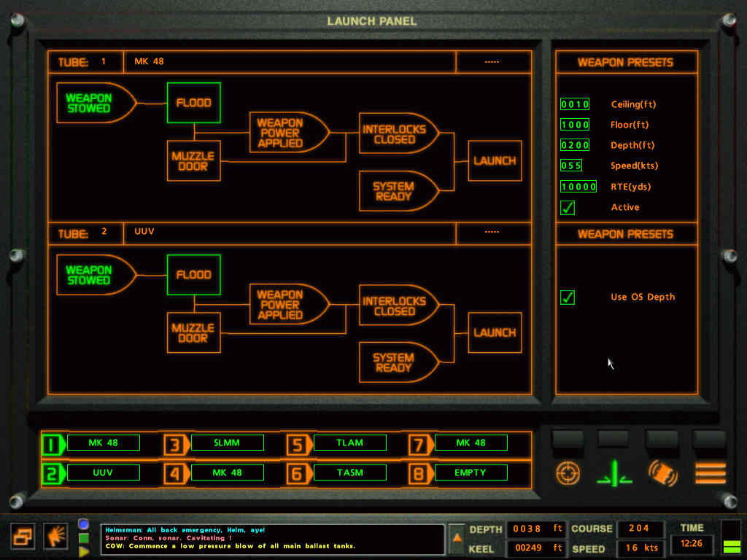
Task: Click the overlapping windows station switch icon
Action: 23,537
